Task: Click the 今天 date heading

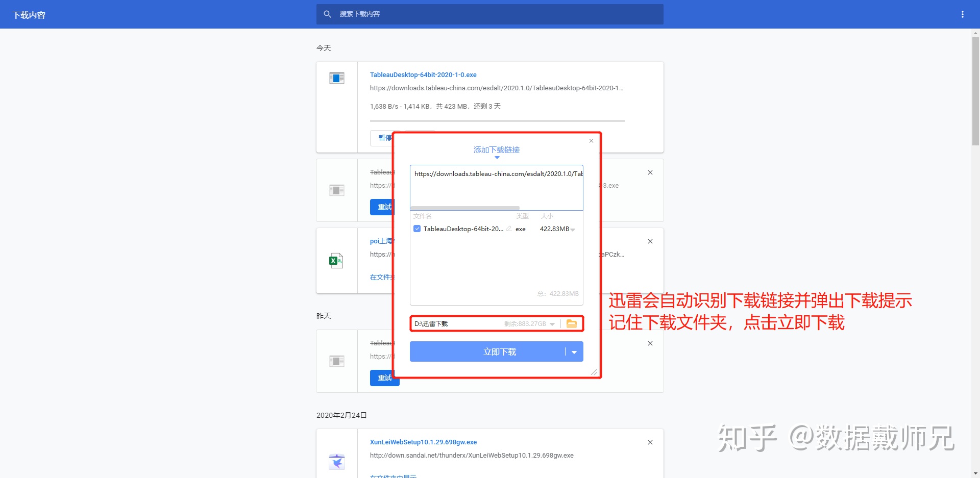Action: click(x=324, y=48)
